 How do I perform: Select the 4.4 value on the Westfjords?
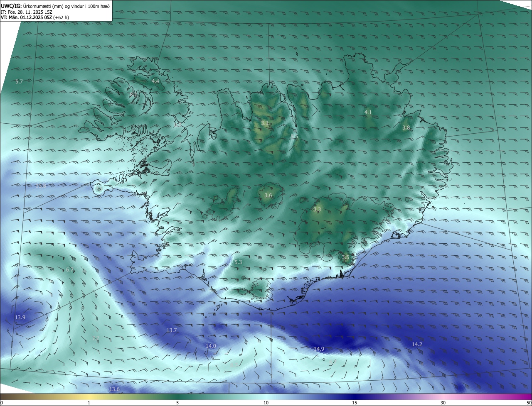155,81
